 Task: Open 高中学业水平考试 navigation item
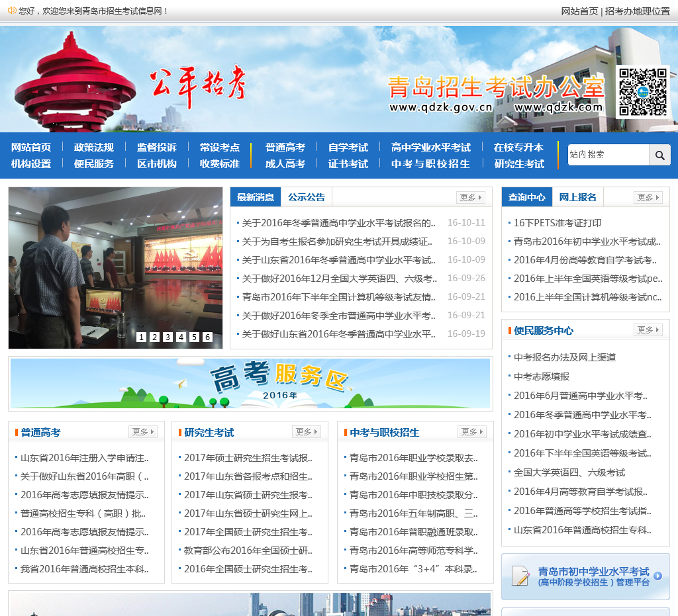point(430,148)
